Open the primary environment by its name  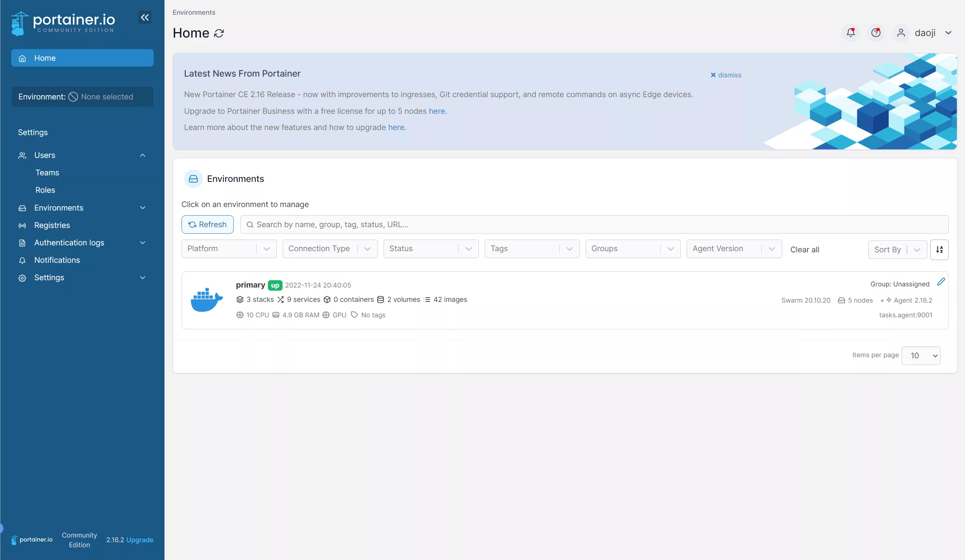coord(250,285)
